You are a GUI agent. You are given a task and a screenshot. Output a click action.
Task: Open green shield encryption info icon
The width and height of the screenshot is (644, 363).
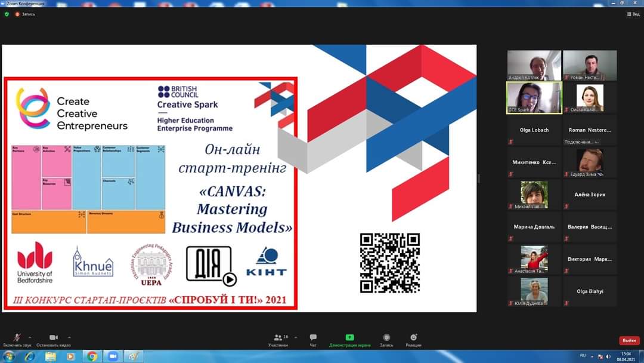tap(7, 14)
